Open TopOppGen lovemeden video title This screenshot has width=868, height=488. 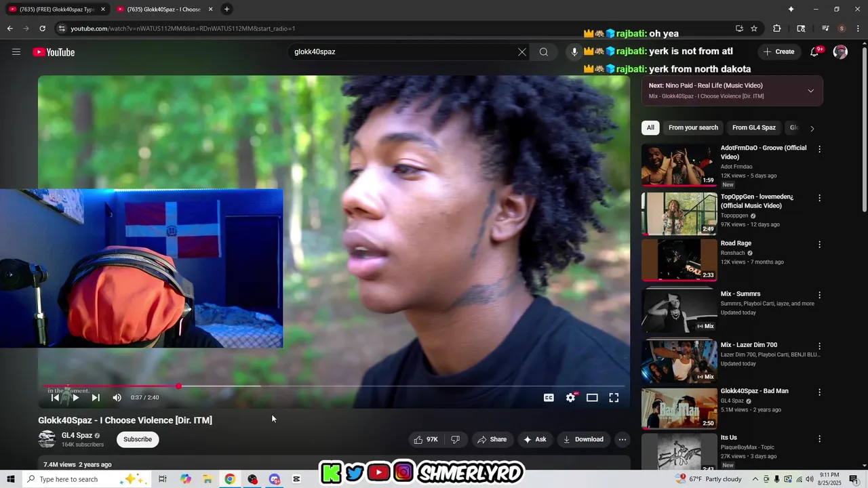pos(757,201)
